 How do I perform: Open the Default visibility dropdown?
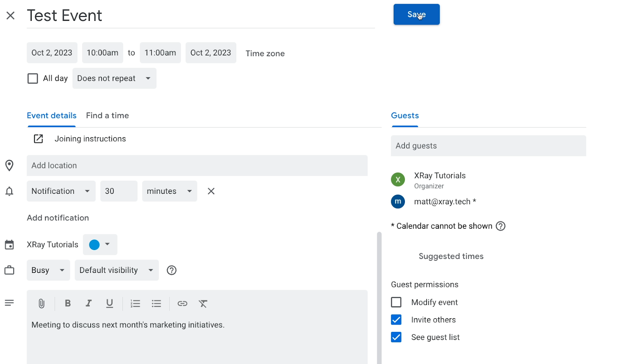(x=116, y=270)
